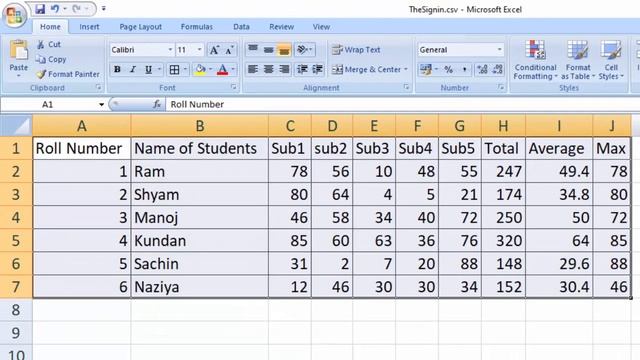Customize the Quick Access Toolbar

point(104,9)
